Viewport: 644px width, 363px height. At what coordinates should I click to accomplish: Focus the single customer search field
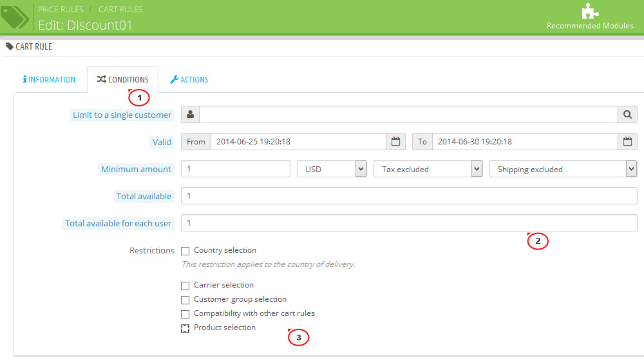pos(409,114)
